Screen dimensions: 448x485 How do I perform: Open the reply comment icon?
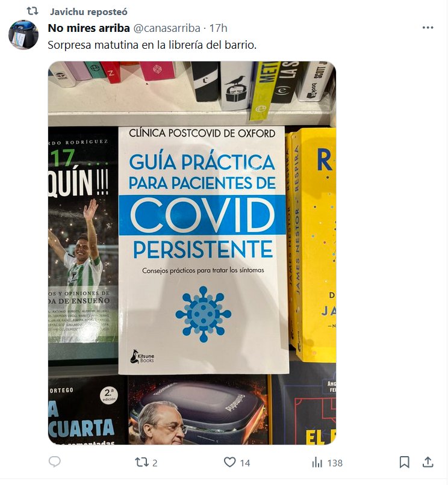55,462
